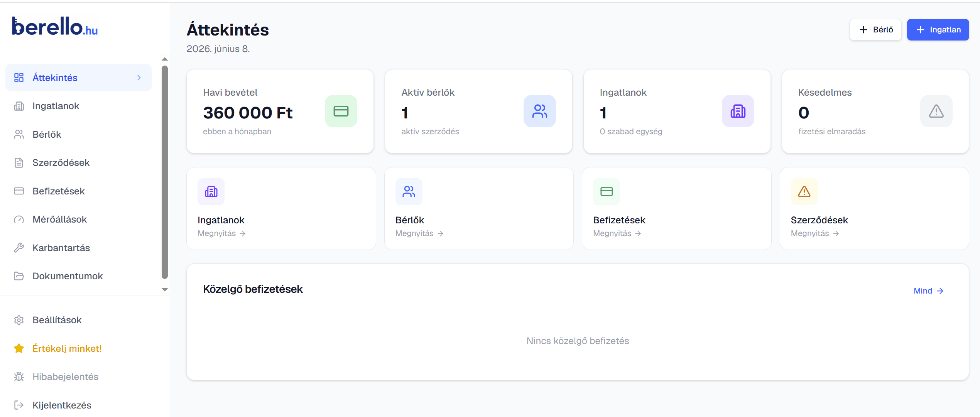Screen dimensions: 980x417
Task: Click the 'fizetési elmaradás' caption
Action: (x=832, y=132)
